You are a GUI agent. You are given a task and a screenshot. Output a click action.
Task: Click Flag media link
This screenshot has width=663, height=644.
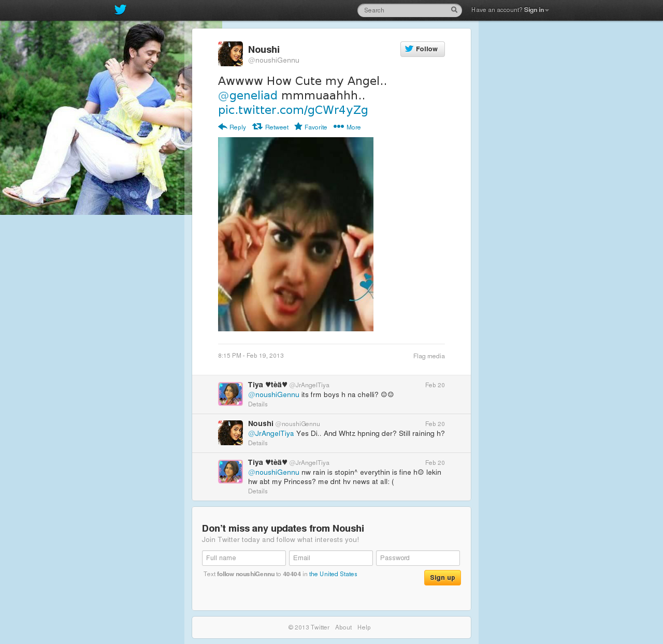tap(429, 356)
